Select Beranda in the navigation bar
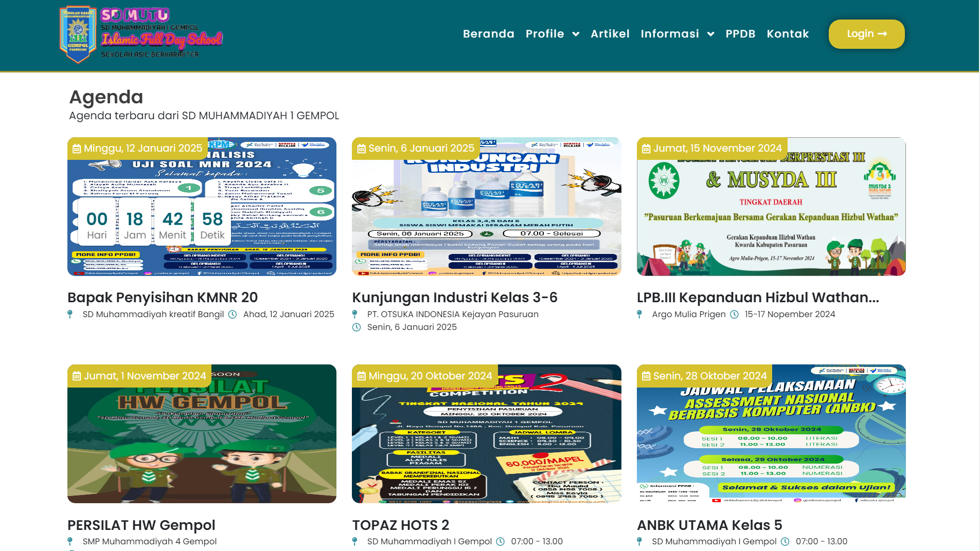The image size is (980, 551). [x=489, y=34]
